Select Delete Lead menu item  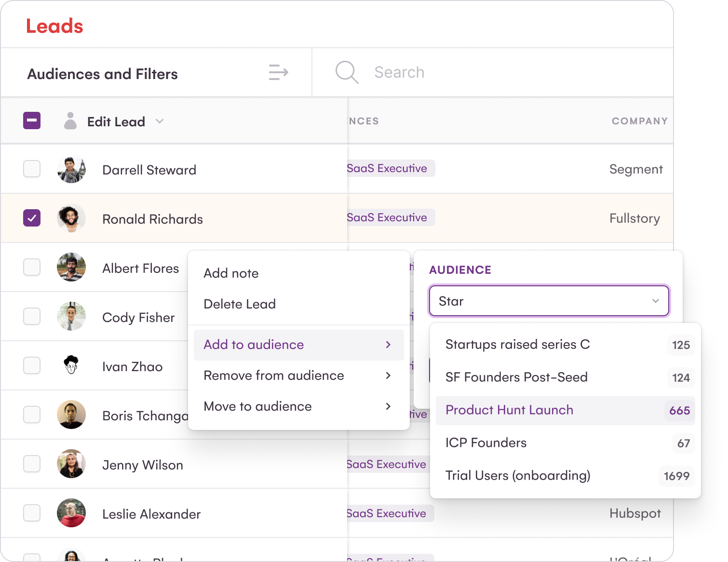[240, 304]
